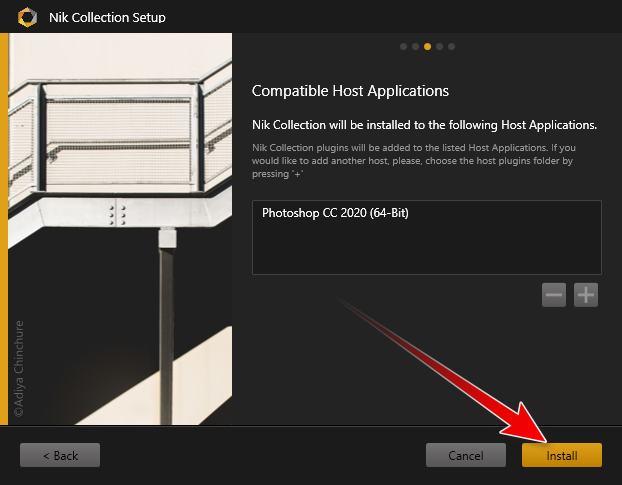Add another host with the plus button
This screenshot has height=485, width=622.
tap(586, 295)
